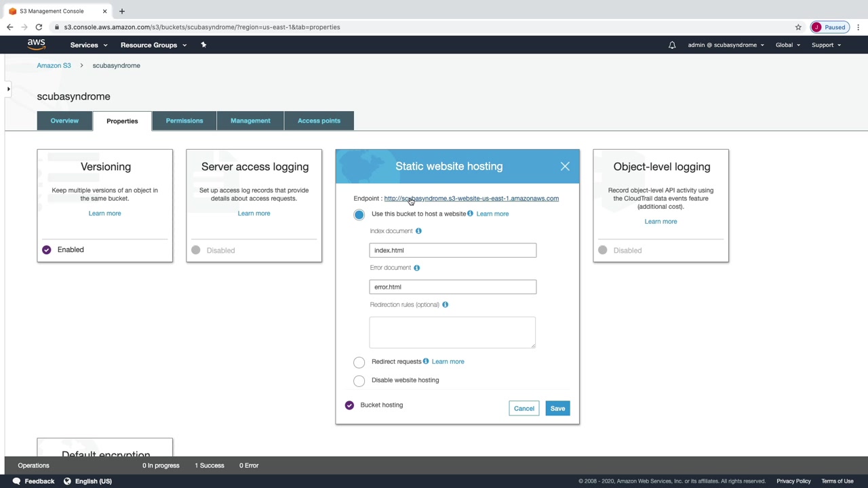This screenshot has width=868, height=488.
Task: Click the pin shortcut icon in navbar
Action: [203, 45]
